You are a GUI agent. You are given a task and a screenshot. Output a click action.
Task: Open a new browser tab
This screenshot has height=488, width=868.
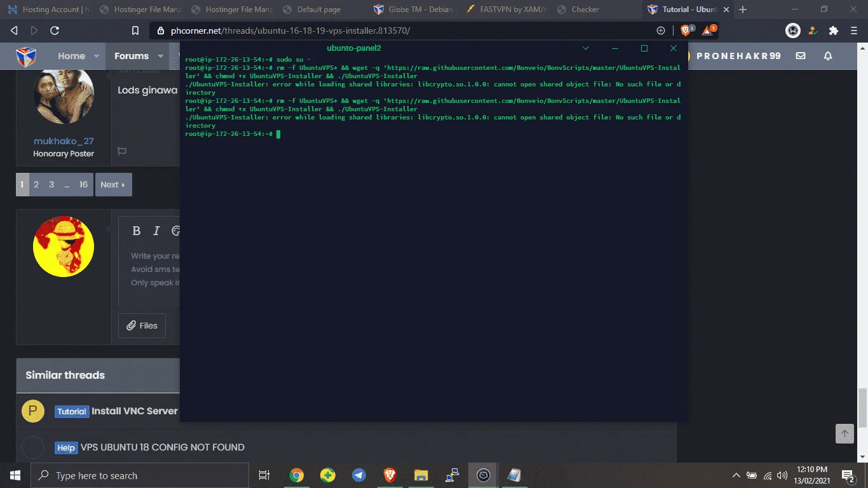(x=743, y=10)
